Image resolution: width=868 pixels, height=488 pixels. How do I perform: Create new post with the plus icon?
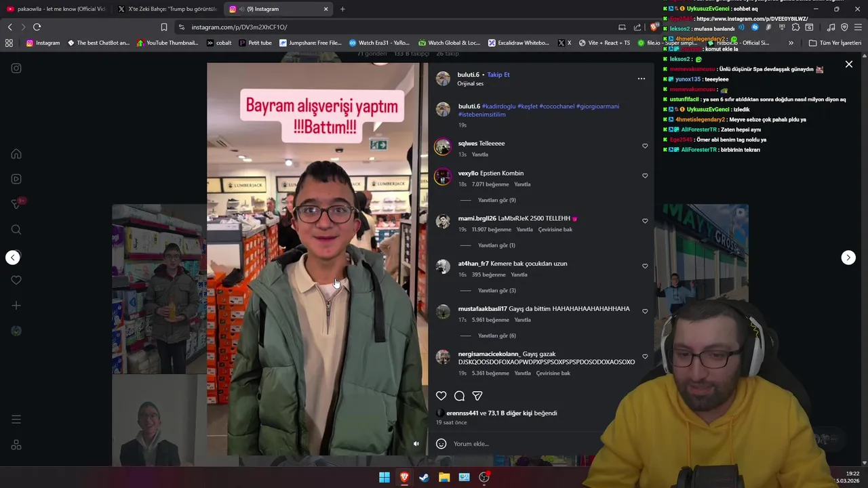click(16, 306)
